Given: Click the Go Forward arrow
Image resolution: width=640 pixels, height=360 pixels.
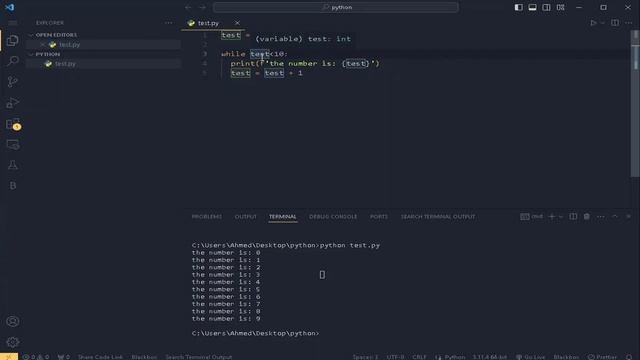Looking at the screenshot, I should click(x=202, y=7).
